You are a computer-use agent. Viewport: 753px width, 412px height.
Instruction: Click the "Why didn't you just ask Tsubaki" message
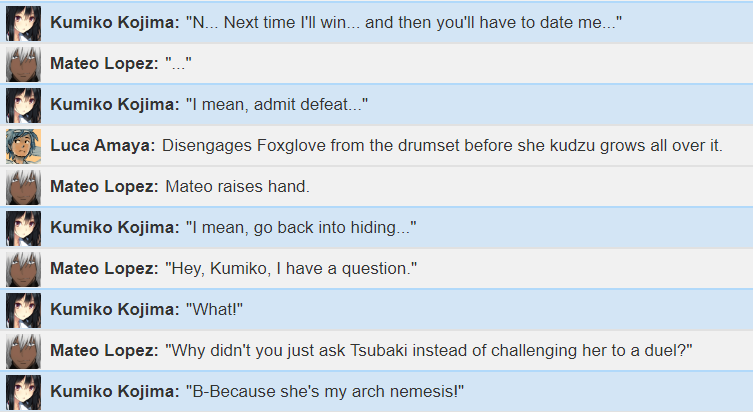[429, 351]
